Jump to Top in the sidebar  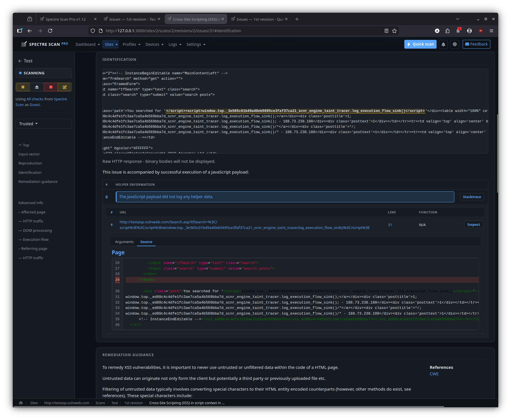pyautogui.click(x=24, y=145)
